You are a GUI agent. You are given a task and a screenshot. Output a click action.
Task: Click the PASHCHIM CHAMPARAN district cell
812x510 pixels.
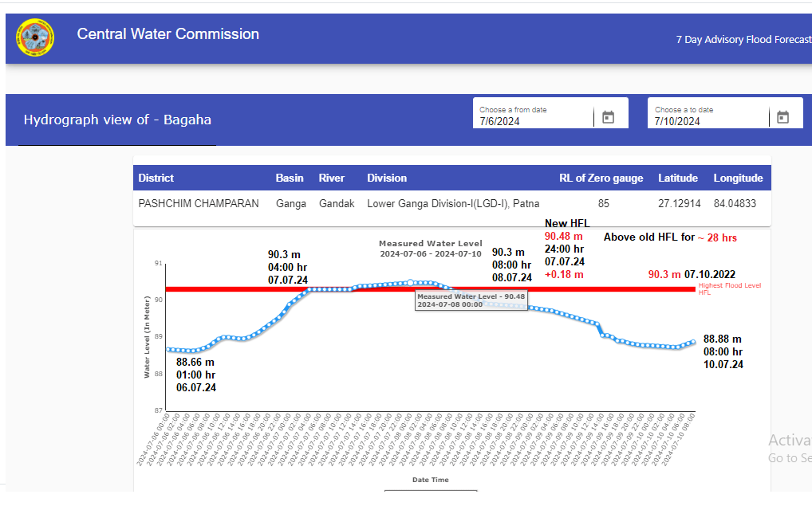[x=199, y=204]
